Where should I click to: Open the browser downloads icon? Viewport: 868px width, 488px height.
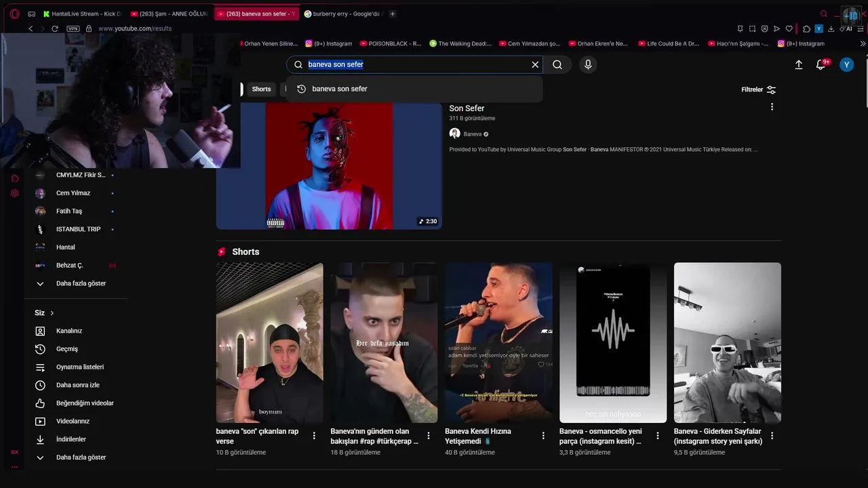[831, 28]
